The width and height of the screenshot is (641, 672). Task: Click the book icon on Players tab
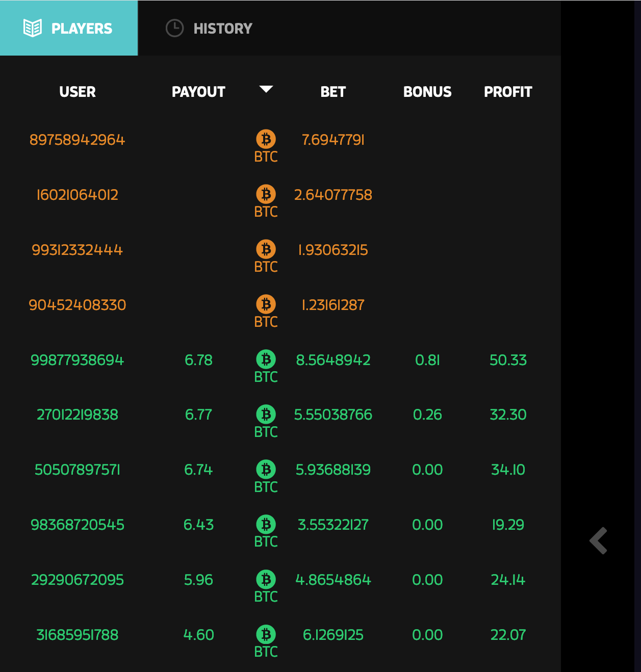pyautogui.click(x=33, y=28)
